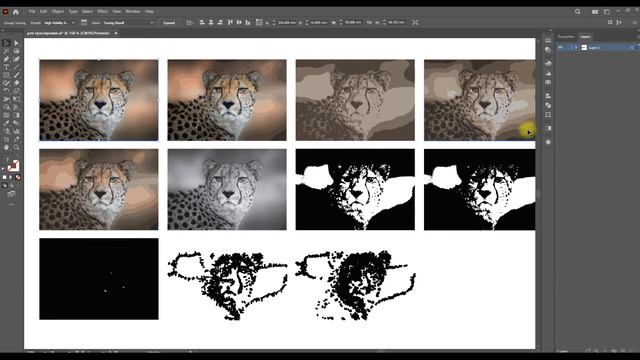Image resolution: width=640 pixels, height=360 pixels.
Task: Select the Zoom tool in toolbar
Action: 16,147
